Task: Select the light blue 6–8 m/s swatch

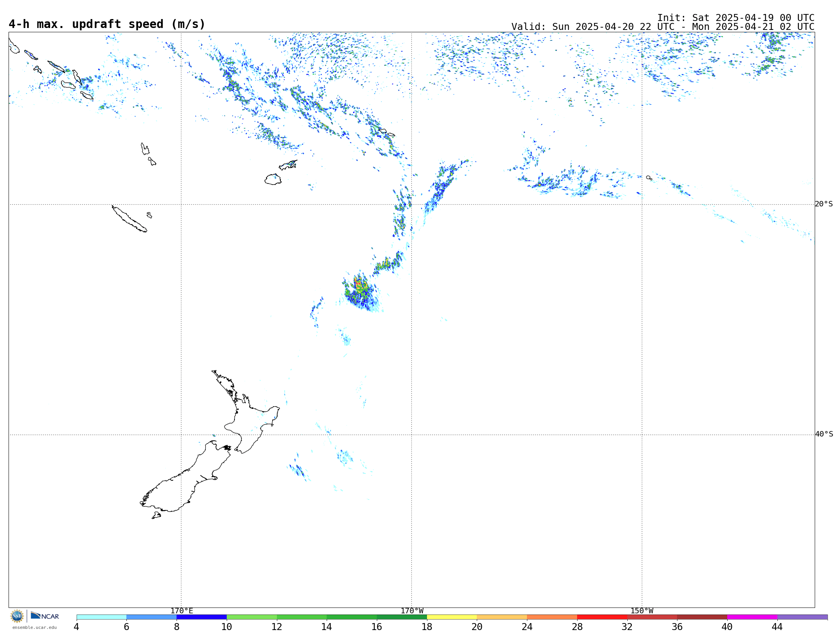Action: click(x=152, y=617)
